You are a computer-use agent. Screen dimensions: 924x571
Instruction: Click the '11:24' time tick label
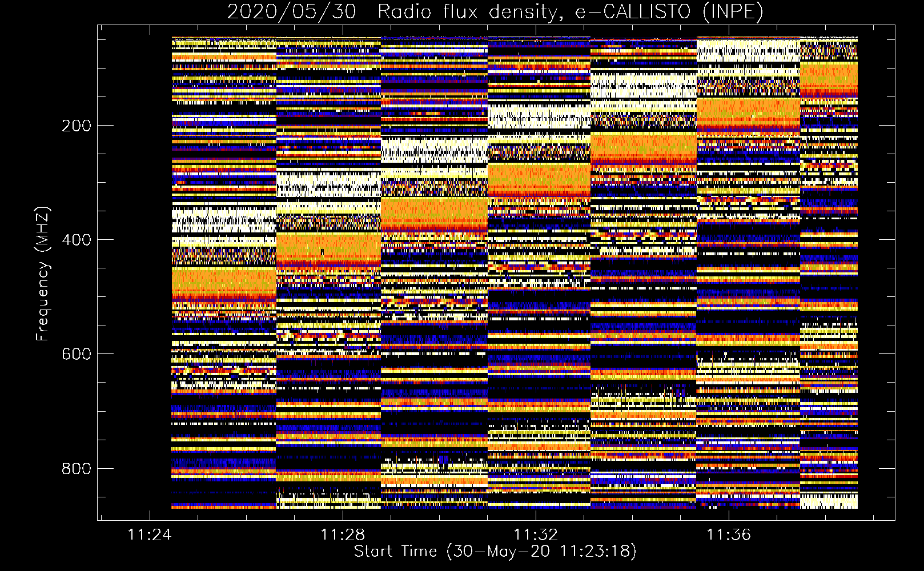point(150,535)
